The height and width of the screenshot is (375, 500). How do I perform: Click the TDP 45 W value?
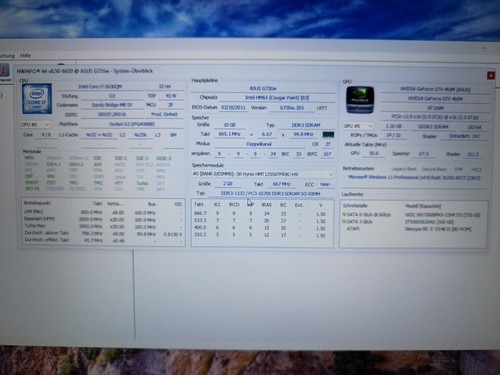pos(171,96)
